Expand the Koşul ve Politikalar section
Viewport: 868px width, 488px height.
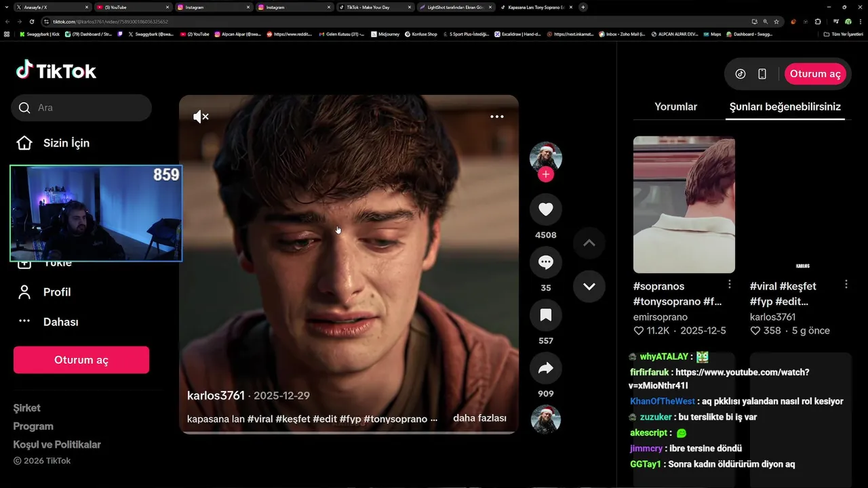[x=57, y=445]
